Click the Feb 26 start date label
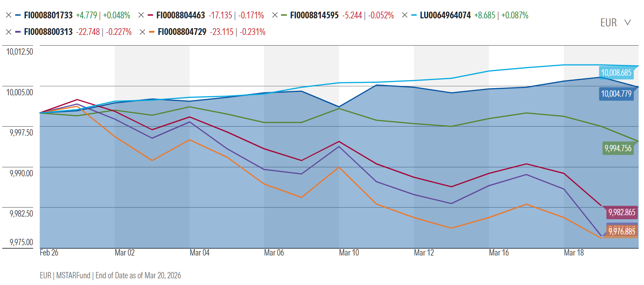The height and width of the screenshot is (285, 644). point(49,253)
